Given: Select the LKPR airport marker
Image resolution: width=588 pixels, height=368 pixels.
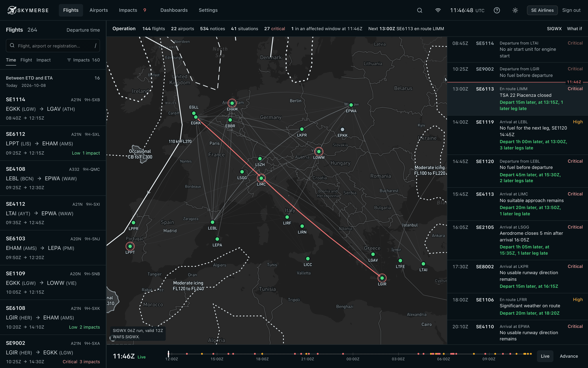Looking at the screenshot, I should pos(302,129).
